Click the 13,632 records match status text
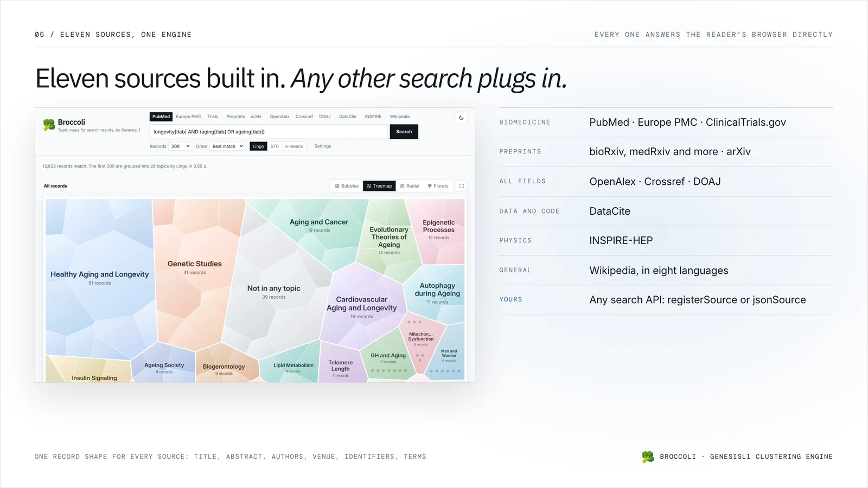This screenshot has height=488, width=868. pyautogui.click(x=124, y=166)
